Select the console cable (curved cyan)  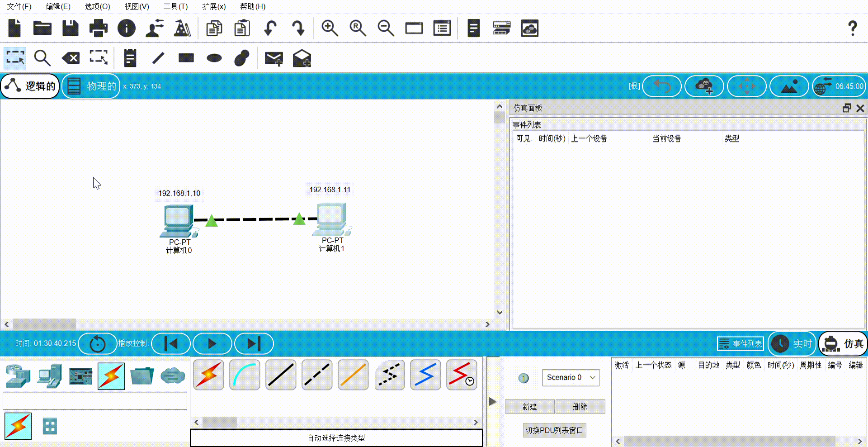pyautogui.click(x=245, y=375)
